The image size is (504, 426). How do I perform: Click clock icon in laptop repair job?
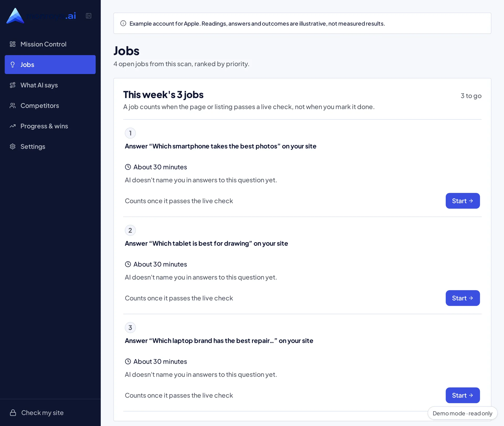[128, 361]
